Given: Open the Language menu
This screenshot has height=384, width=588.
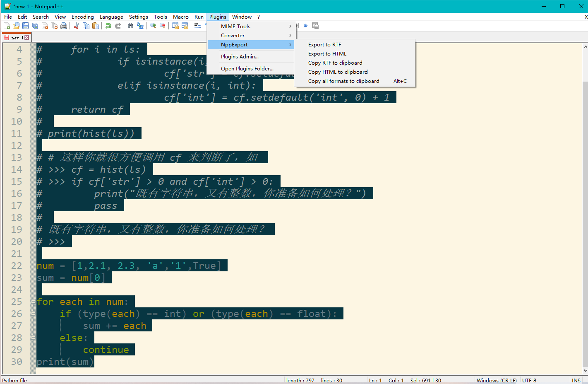Looking at the screenshot, I should (x=111, y=17).
